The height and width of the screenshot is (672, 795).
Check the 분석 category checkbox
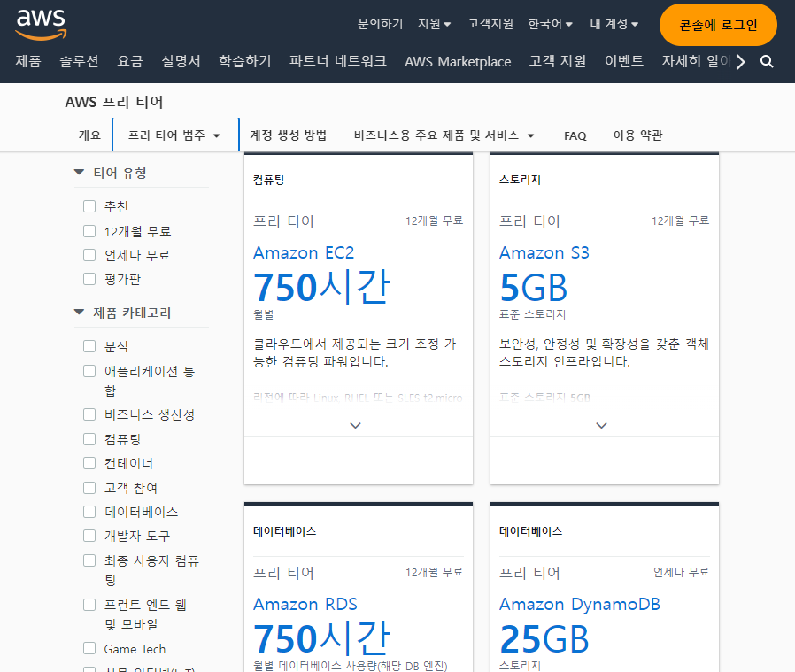click(x=89, y=346)
